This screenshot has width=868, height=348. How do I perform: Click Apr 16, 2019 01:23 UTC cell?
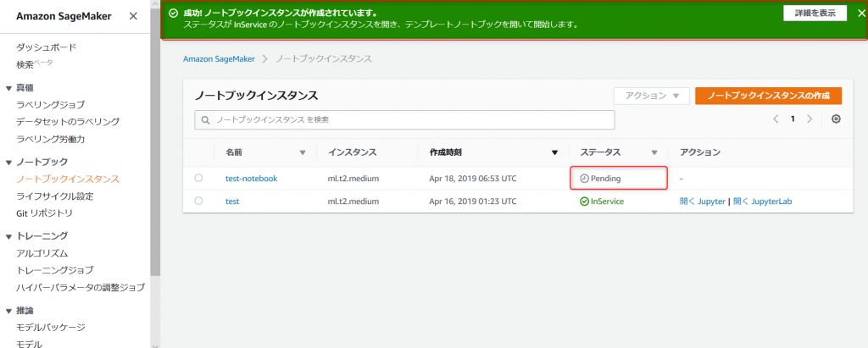click(x=473, y=202)
